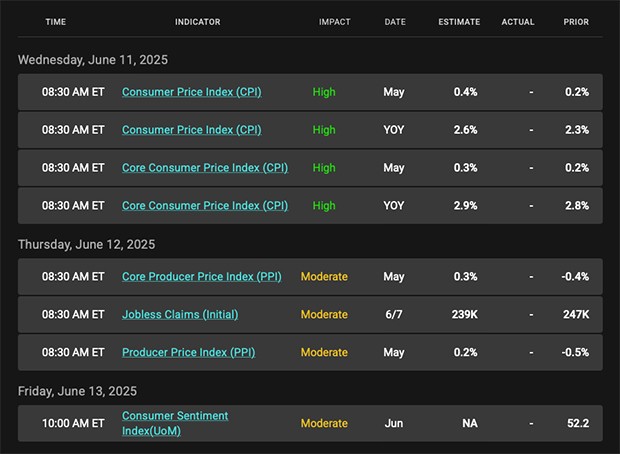The height and width of the screenshot is (454, 620).
Task: Select the PRIOR column header
Action: click(576, 22)
